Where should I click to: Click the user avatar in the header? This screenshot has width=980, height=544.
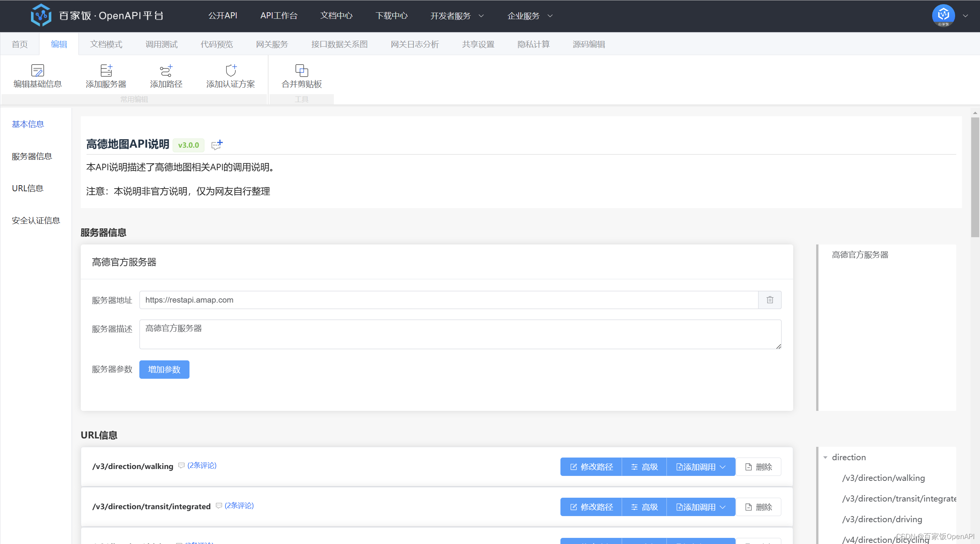(x=943, y=15)
